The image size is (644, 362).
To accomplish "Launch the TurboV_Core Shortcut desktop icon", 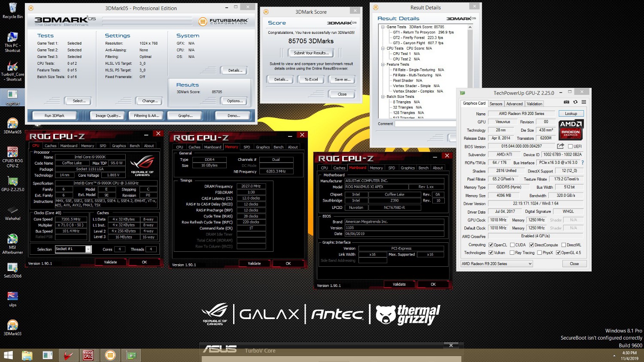I will coord(12,71).
